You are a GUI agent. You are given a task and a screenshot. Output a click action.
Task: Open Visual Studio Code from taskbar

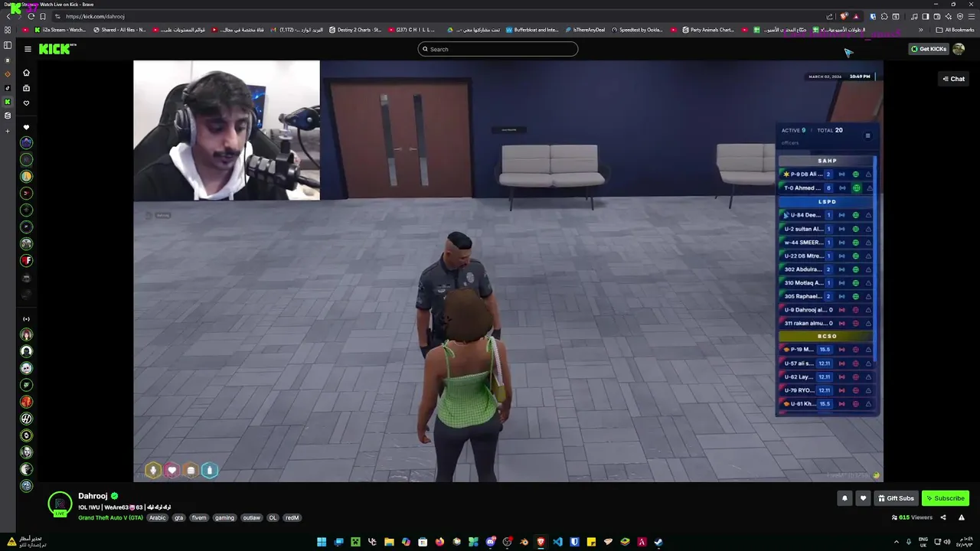tap(557, 542)
